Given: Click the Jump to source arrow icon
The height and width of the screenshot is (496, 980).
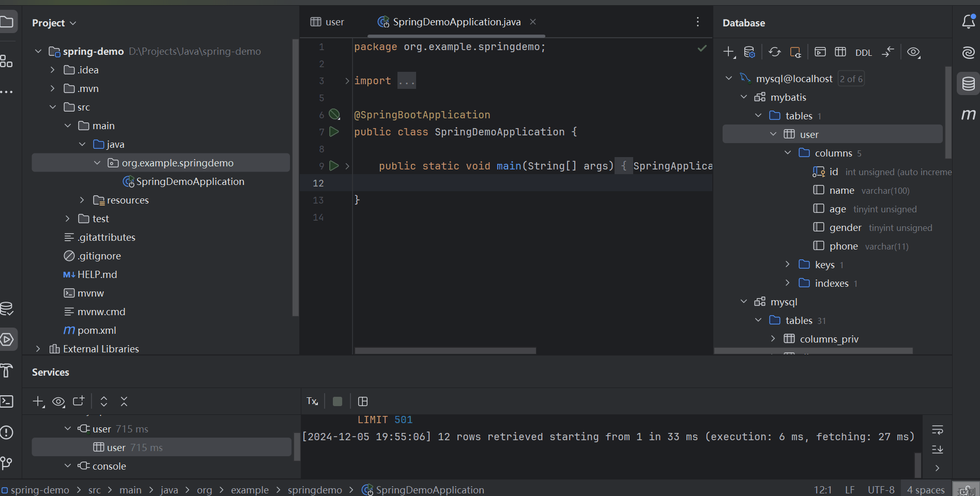Looking at the screenshot, I should coord(887,52).
